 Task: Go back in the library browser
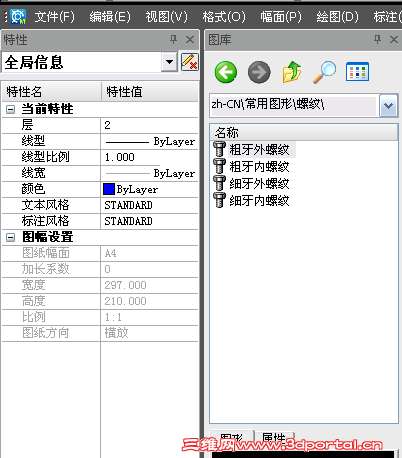click(226, 72)
